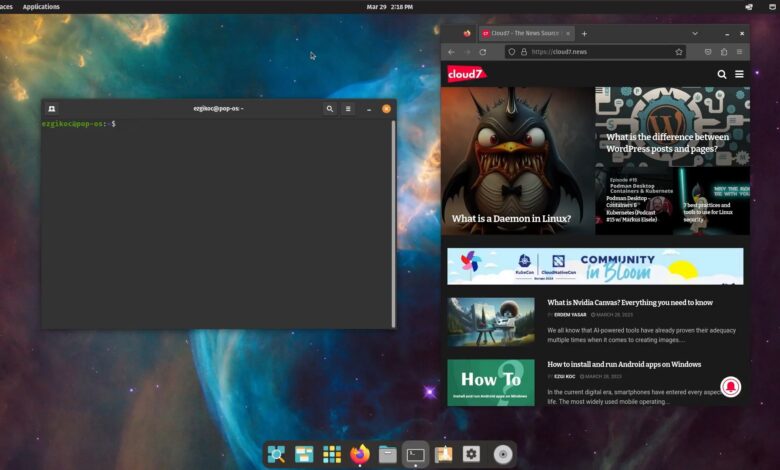Bookmark this page with the star icon
The image size is (780, 470).
point(679,52)
